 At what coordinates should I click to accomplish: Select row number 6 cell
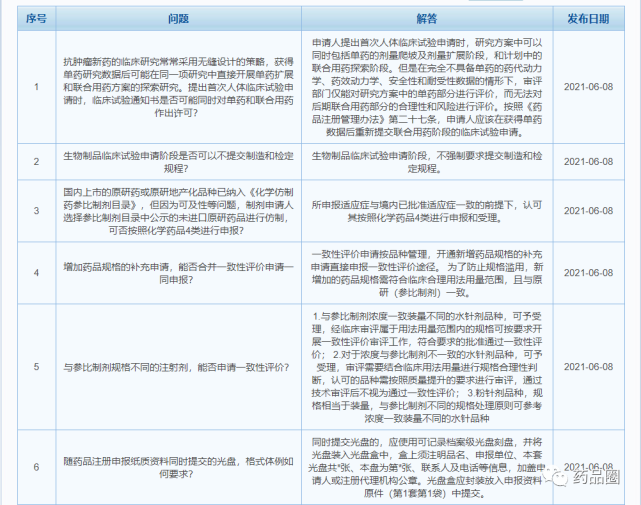(x=36, y=467)
